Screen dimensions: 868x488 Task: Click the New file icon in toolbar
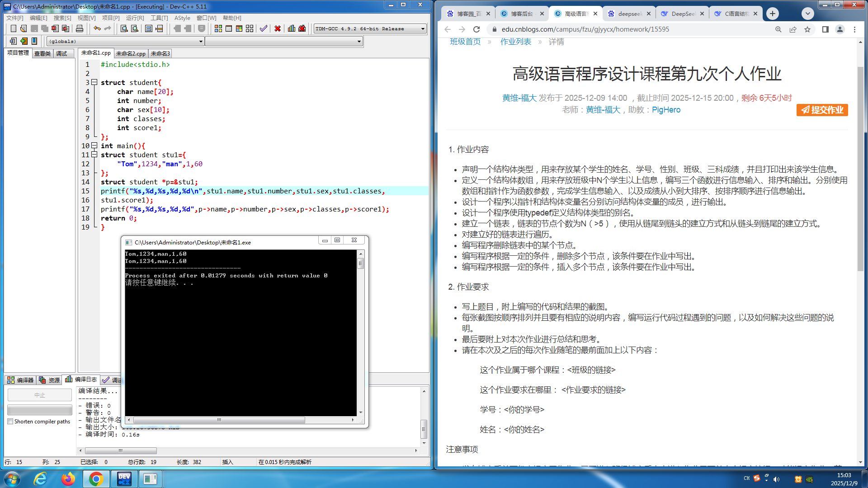click(x=13, y=28)
